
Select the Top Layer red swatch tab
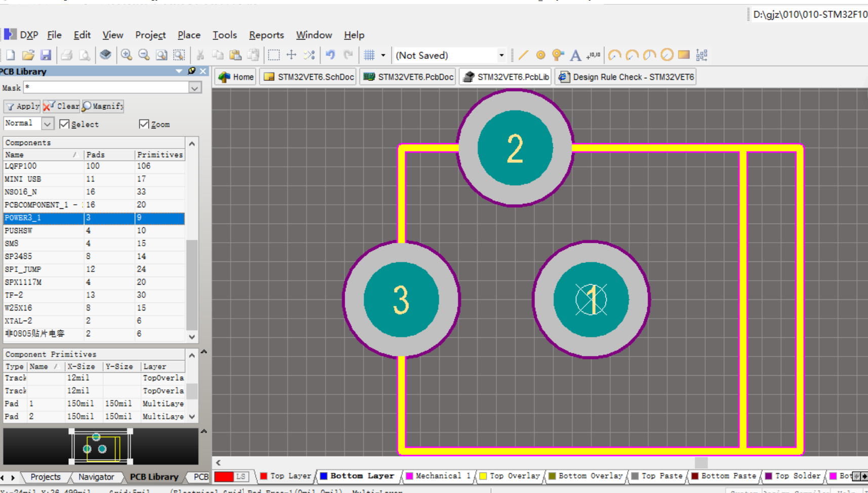coord(286,476)
